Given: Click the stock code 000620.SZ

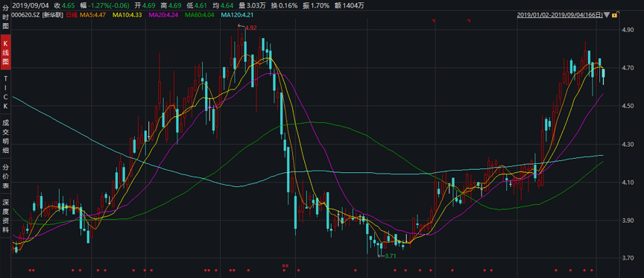Looking at the screenshot, I should 26,15.
